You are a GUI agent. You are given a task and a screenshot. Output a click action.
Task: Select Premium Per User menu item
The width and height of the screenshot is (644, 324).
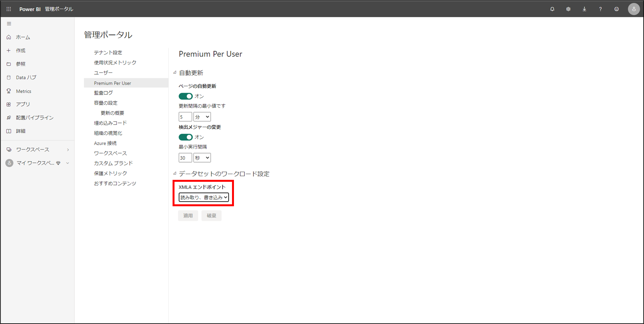coord(126,83)
